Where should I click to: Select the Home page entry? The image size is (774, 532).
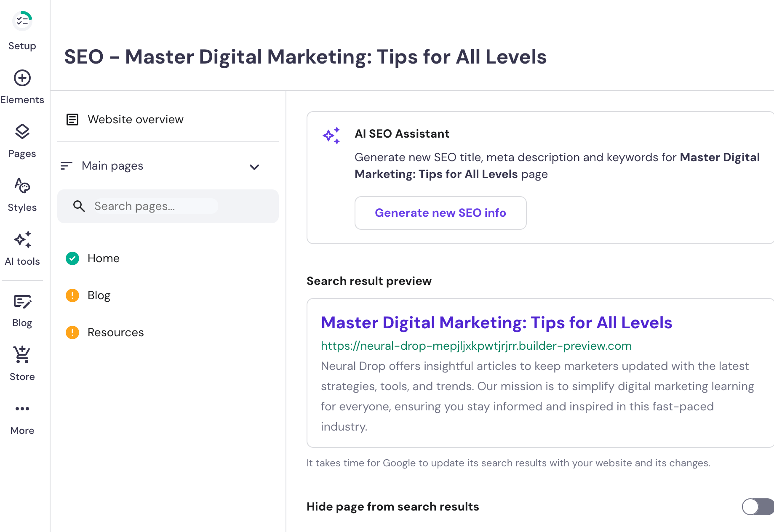point(104,258)
